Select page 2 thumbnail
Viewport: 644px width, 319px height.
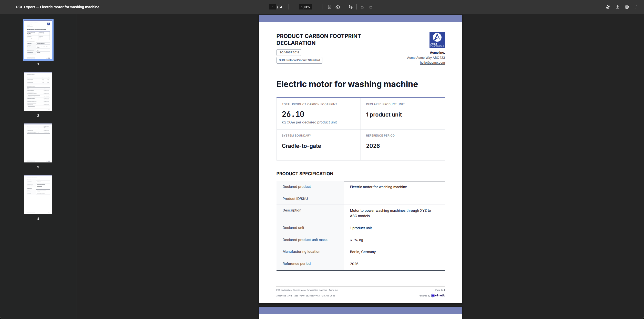[38, 91]
